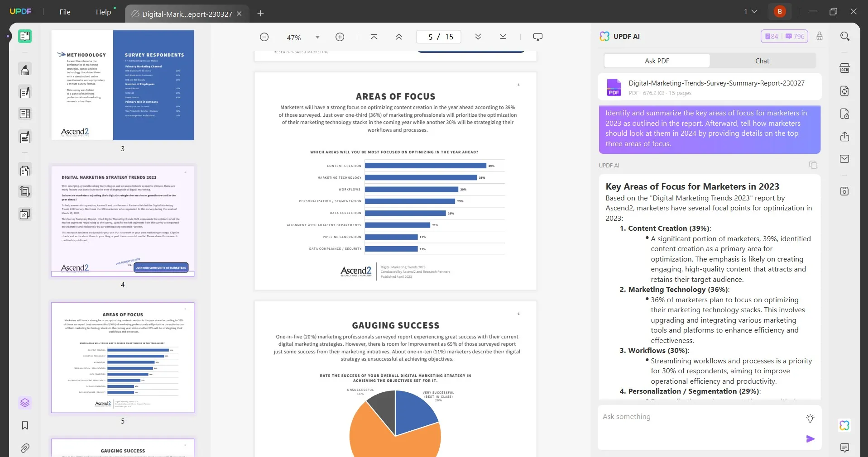Zoom out with the minus button
Image resolution: width=868 pixels, height=457 pixels.
[x=264, y=37]
